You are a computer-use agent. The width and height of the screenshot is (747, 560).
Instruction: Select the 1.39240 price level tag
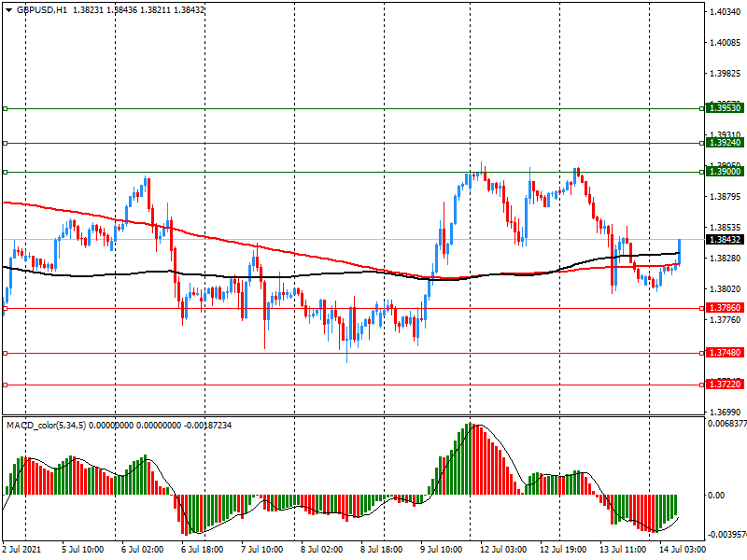725,143
